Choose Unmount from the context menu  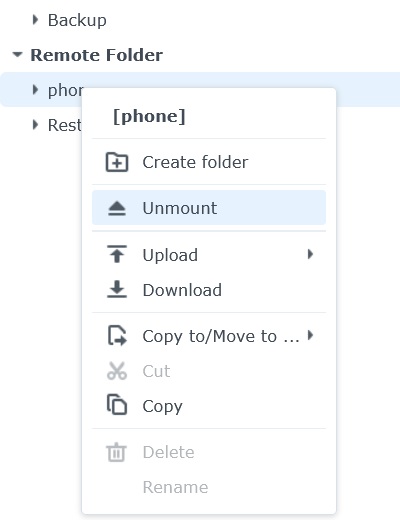[209, 208]
